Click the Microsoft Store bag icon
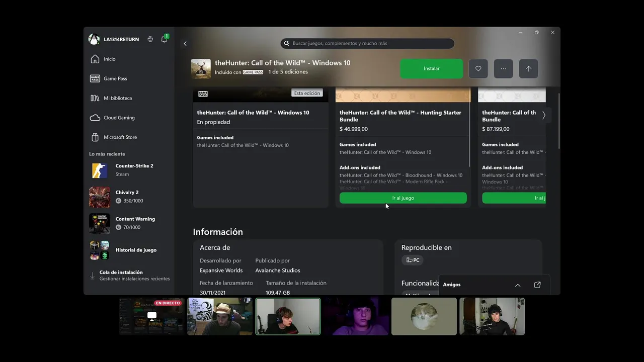The width and height of the screenshot is (644, 362). point(95,137)
